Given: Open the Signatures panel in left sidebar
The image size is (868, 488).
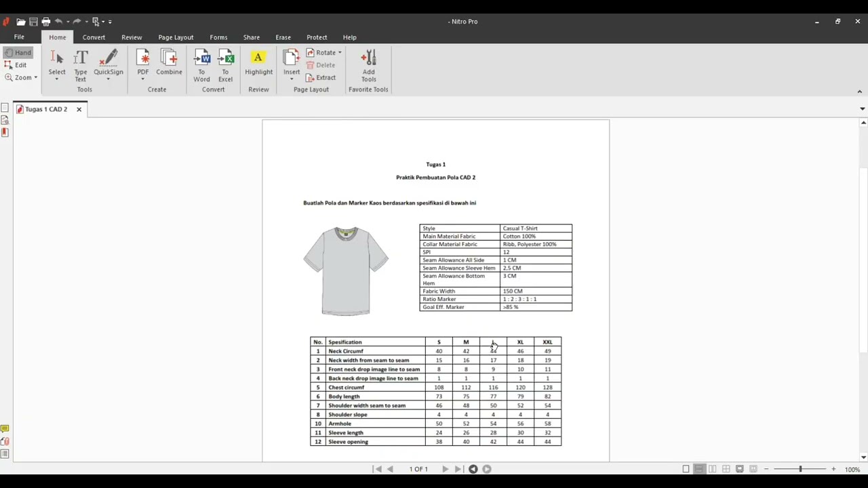Looking at the screenshot, I should click(5, 120).
